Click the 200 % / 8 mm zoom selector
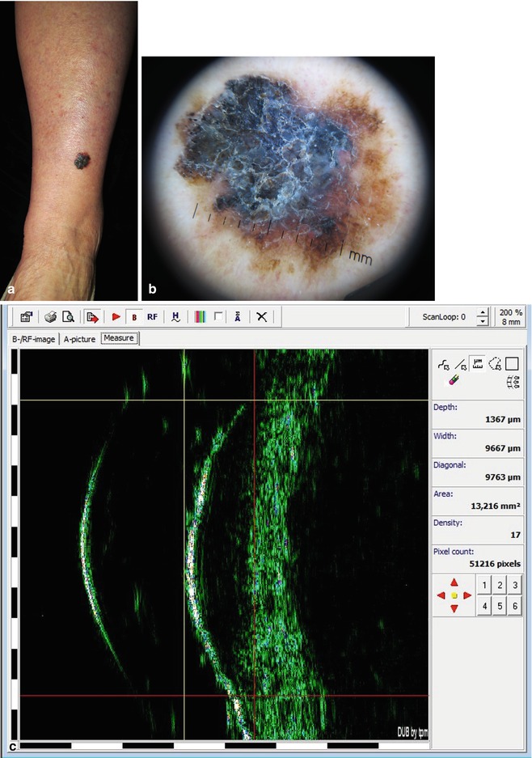Viewport: 532px width, 758px height. click(x=511, y=317)
